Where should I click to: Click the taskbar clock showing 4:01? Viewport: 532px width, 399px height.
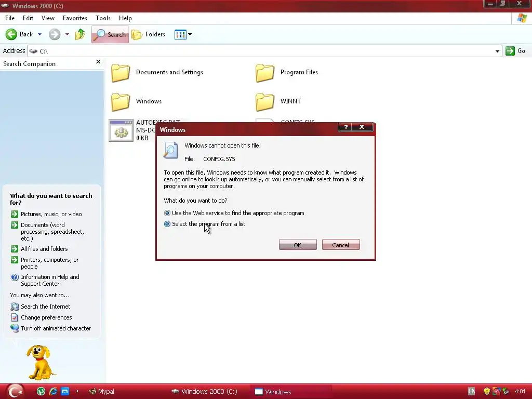point(520,392)
